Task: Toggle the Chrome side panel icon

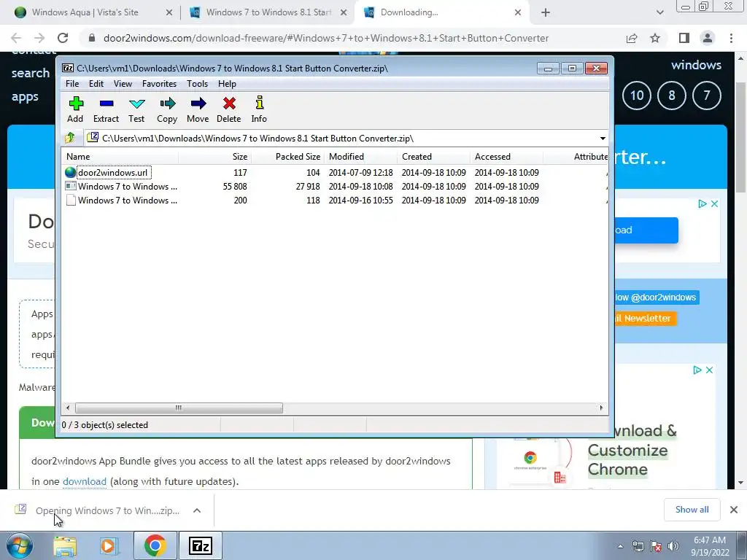Action: pos(684,38)
